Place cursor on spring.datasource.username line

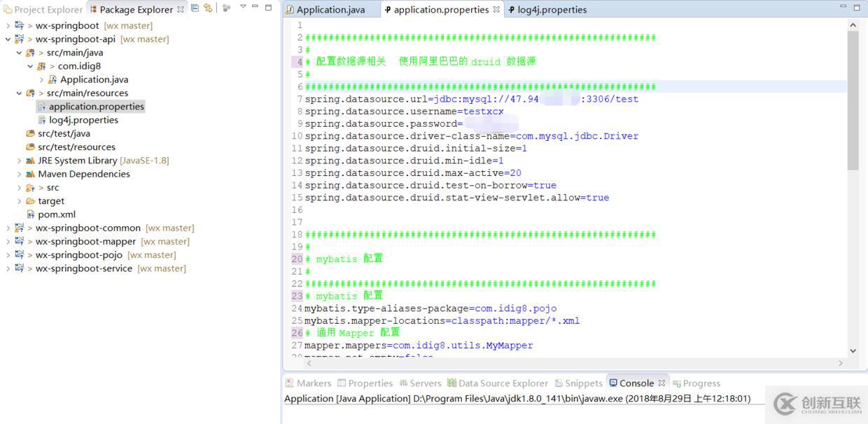pos(404,111)
